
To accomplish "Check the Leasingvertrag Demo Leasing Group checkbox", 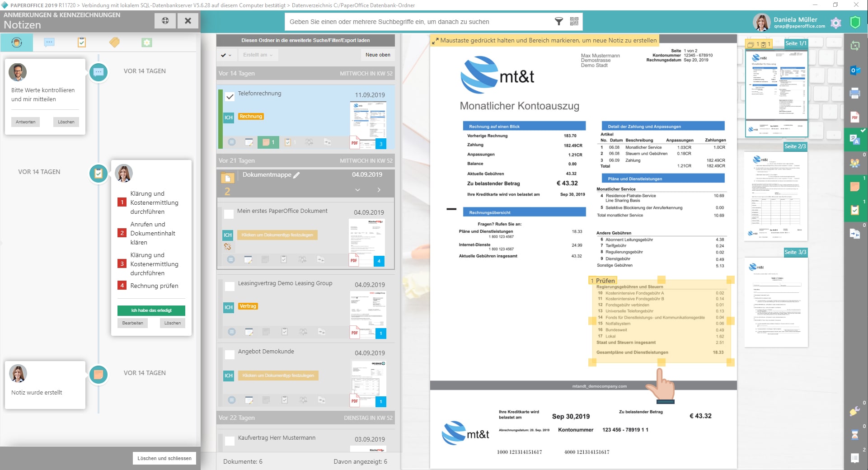I will point(230,286).
